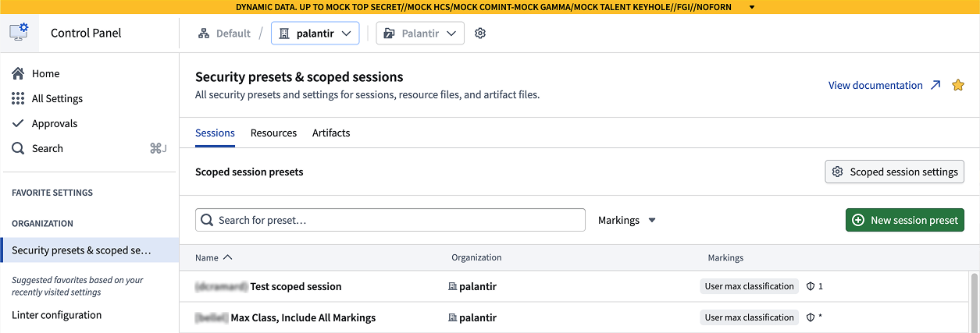Select Security presets & scoped sessions item
The image size is (980, 333).
[x=90, y=250]
